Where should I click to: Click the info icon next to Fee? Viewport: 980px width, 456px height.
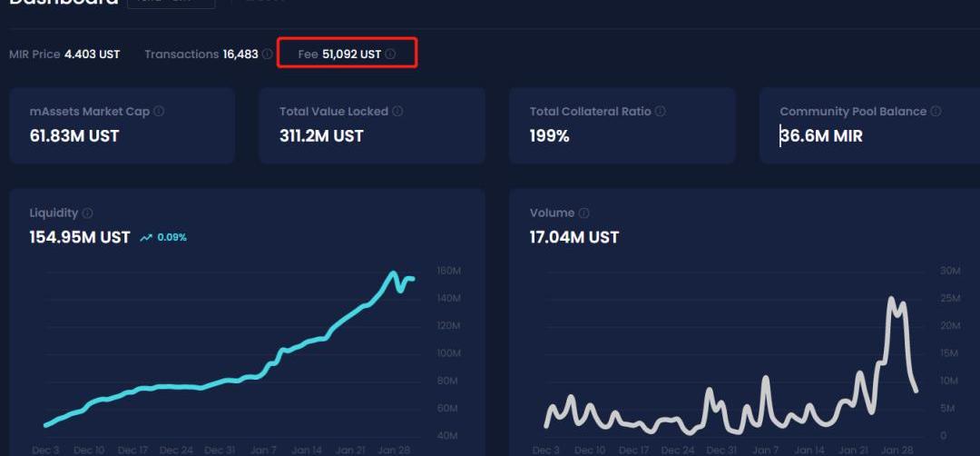pyautogui.click(x=390, y=55)
